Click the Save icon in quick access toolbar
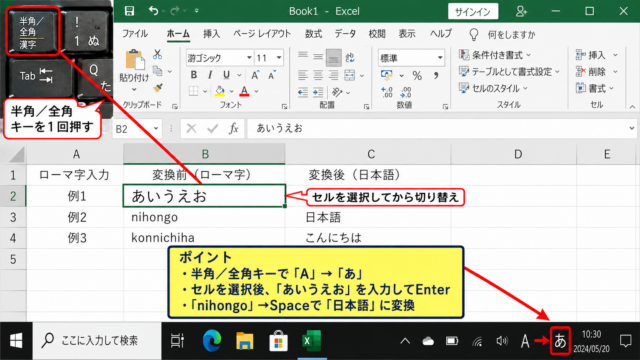The width and height of the screenshot is (640, 360). click(x=129, y=11)
